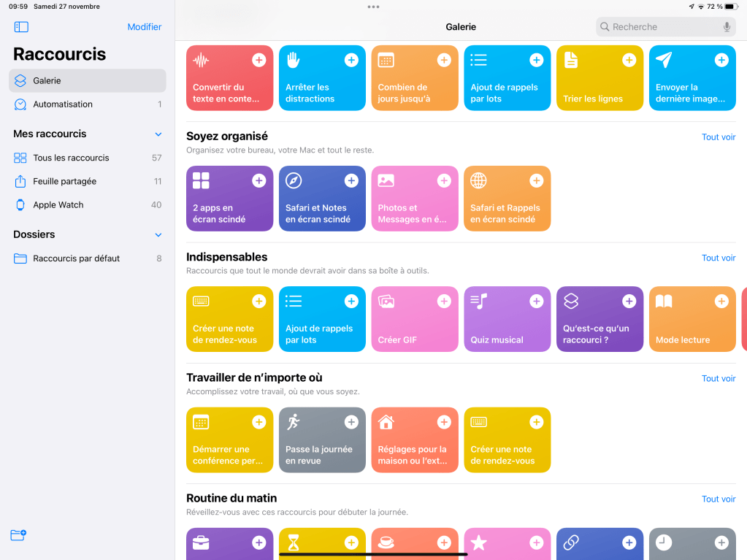747x560 pixels.
Task: Tap Tout voir for Soyez organisé
Action: click(718, 137)
